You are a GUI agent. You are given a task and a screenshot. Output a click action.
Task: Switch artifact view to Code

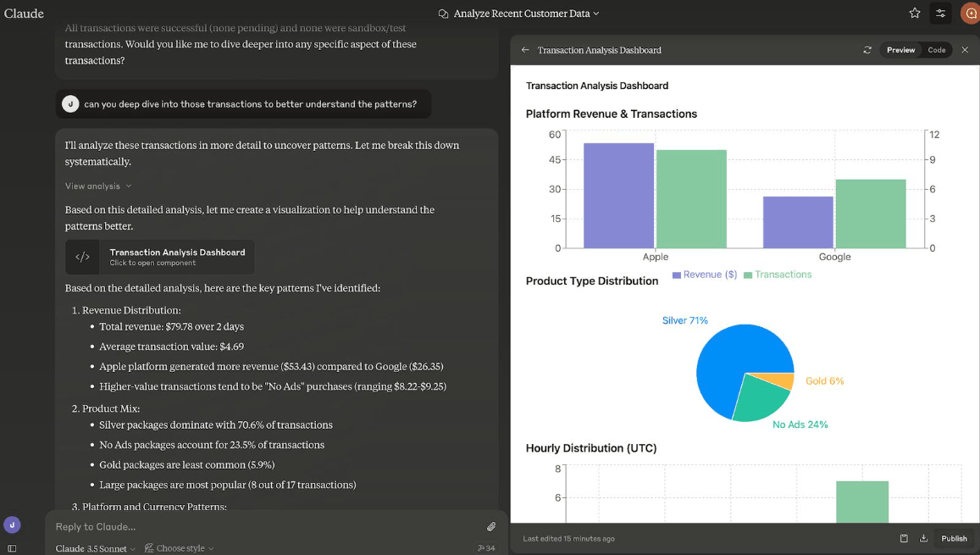pos(936,50)
